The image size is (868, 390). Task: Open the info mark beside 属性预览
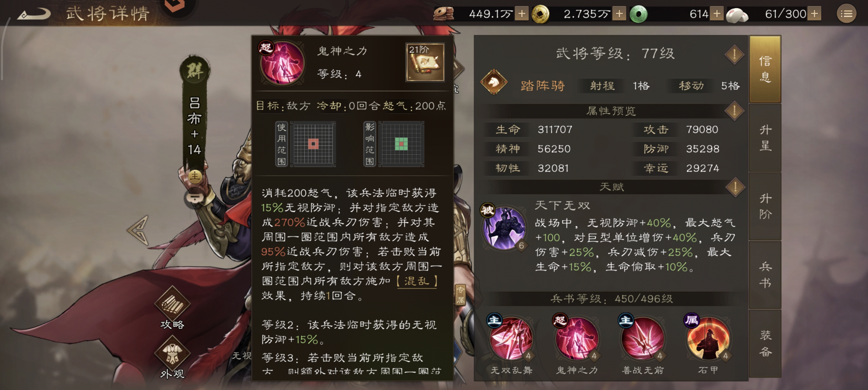click(735, 111)
